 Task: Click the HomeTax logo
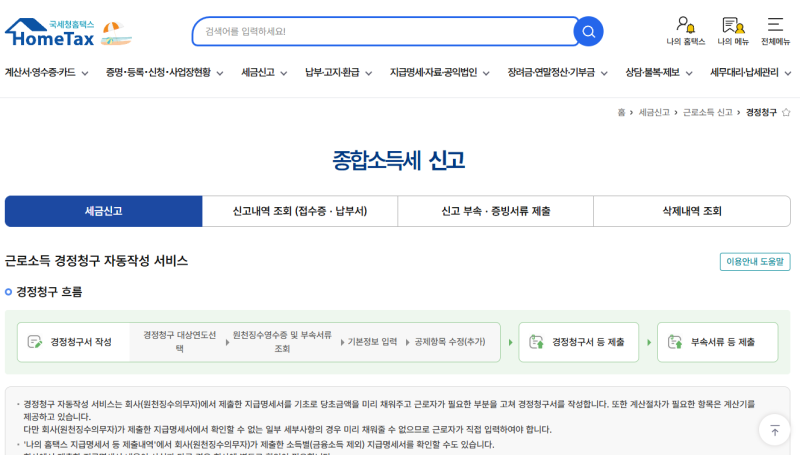(50, 33)
